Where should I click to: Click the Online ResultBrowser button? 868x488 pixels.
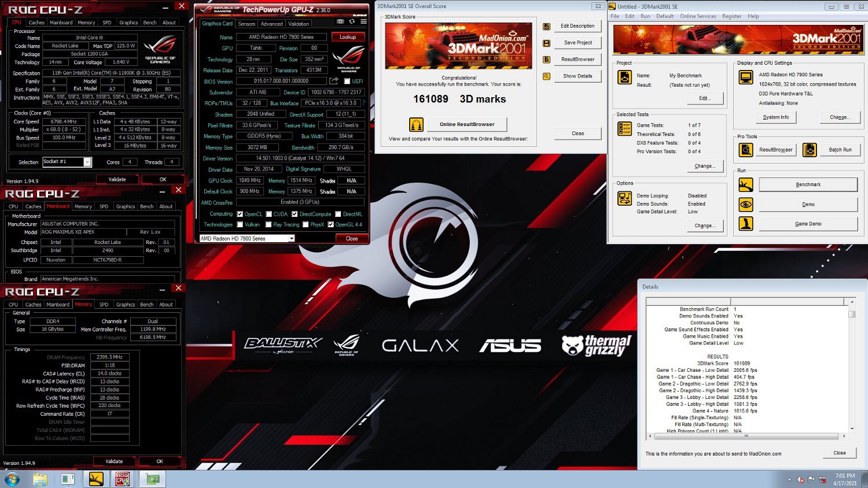click(x=467, y=124)
